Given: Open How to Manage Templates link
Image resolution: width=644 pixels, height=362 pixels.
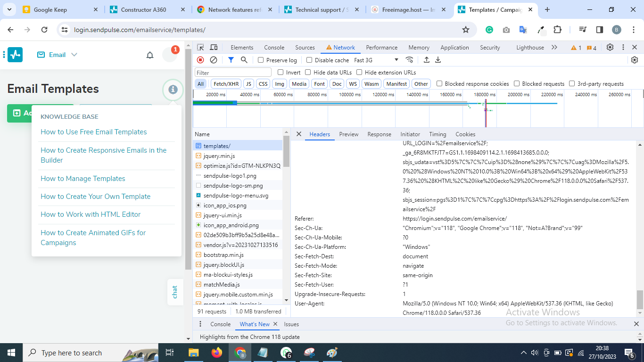Looking at the screenshot, I should pyautogui.click(x=83, y=178).
